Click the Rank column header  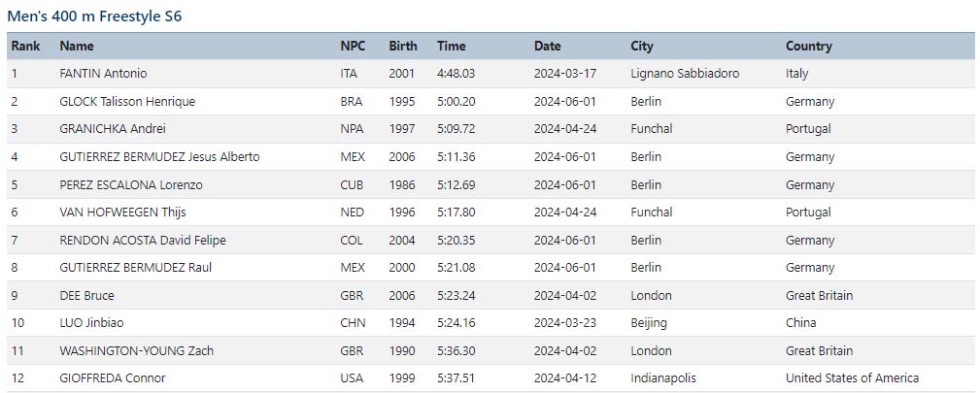25,47
